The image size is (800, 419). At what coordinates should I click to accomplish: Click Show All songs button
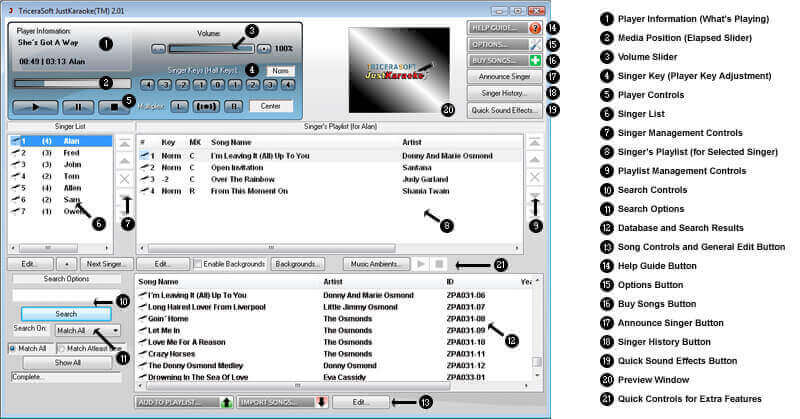[67, 363]
